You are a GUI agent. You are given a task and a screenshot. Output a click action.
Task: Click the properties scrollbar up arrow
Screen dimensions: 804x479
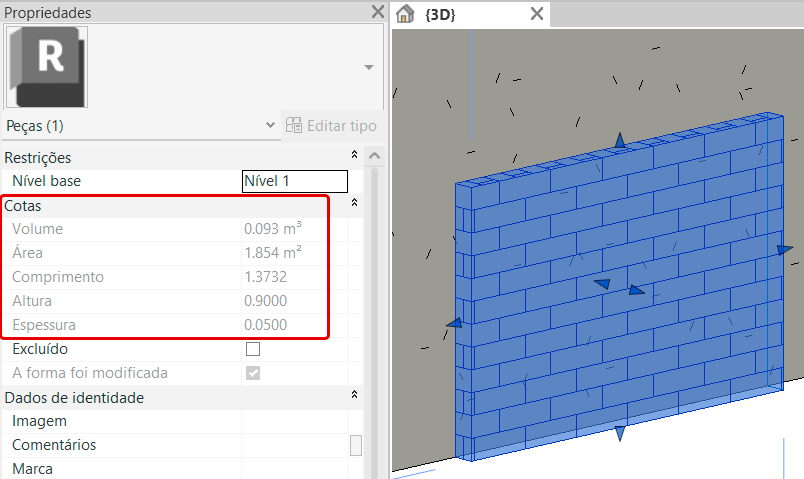point(374,155)
